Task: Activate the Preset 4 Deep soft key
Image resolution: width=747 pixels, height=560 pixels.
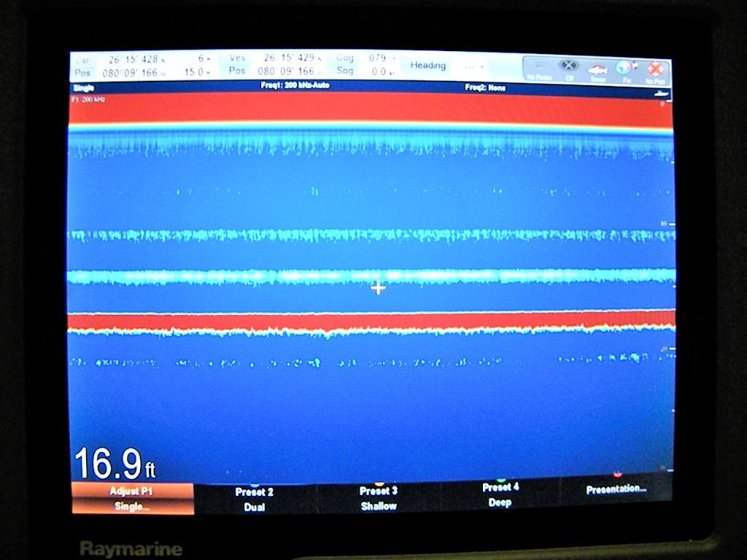Action: (x=500, y=494)
